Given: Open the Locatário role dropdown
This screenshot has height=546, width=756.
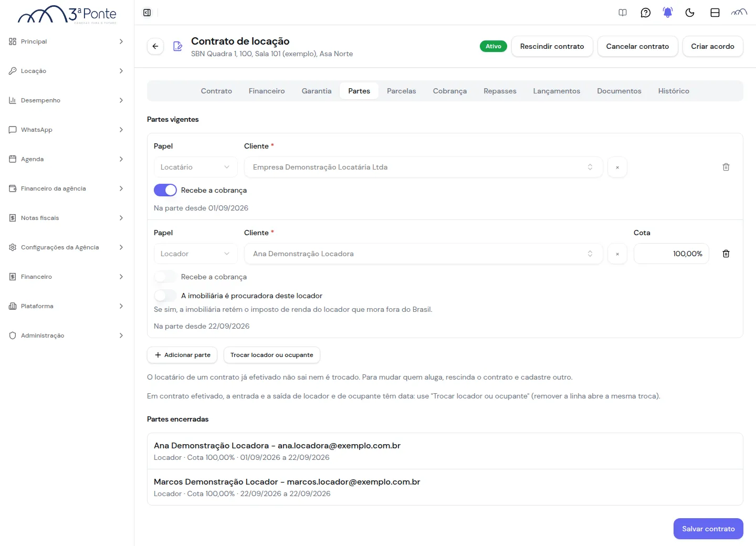Looking at the screenshot, I should 195,167.
